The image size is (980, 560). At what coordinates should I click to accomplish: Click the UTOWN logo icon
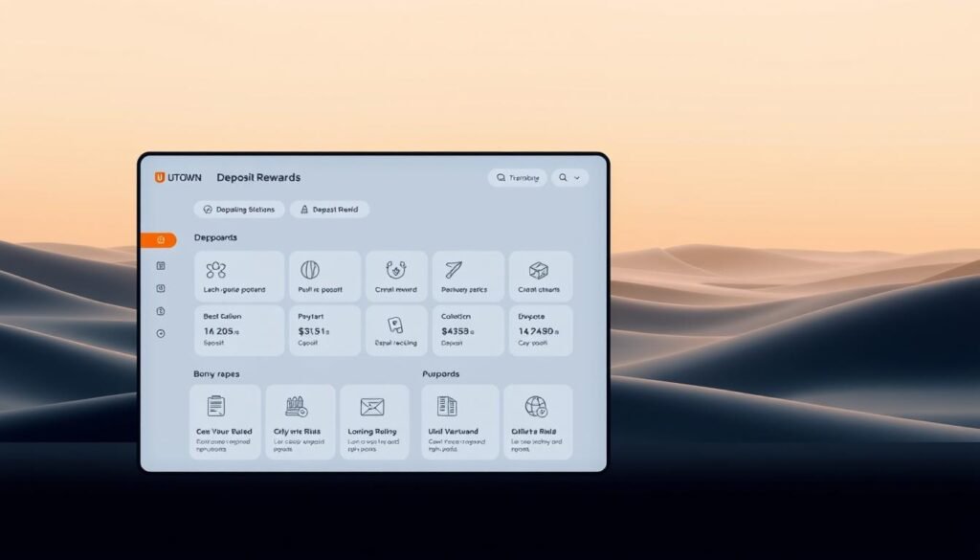[160, 177]
